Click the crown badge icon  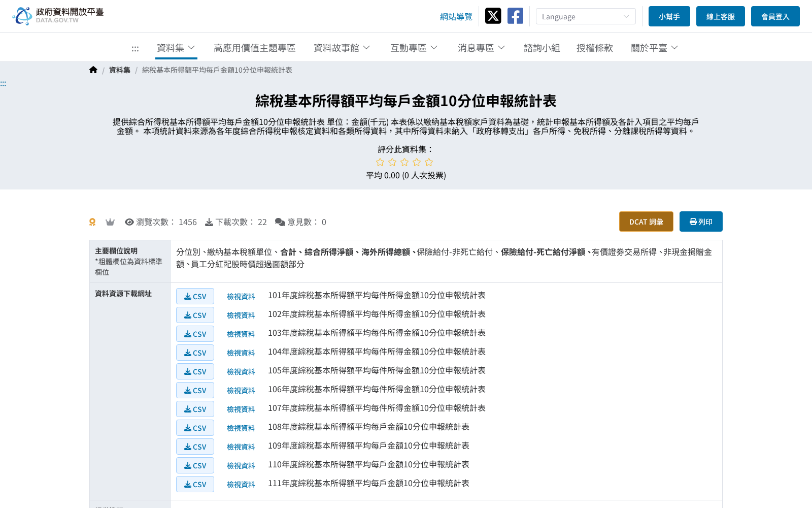[110, 222]
